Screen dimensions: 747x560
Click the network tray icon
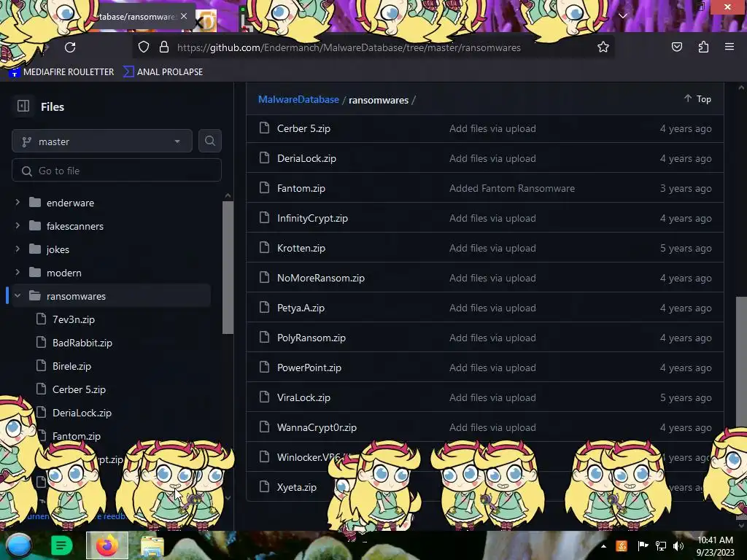coord(661,546)
